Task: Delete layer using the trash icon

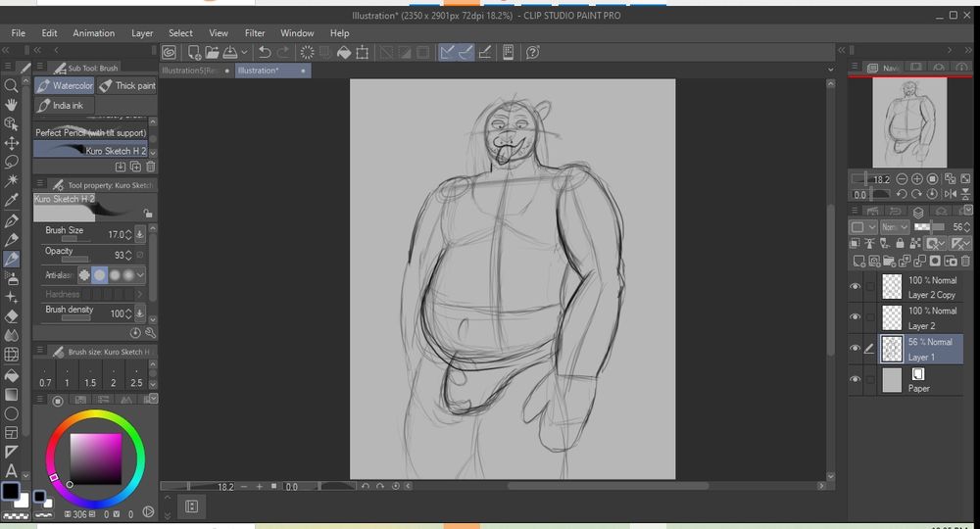Action: (966, 261)
